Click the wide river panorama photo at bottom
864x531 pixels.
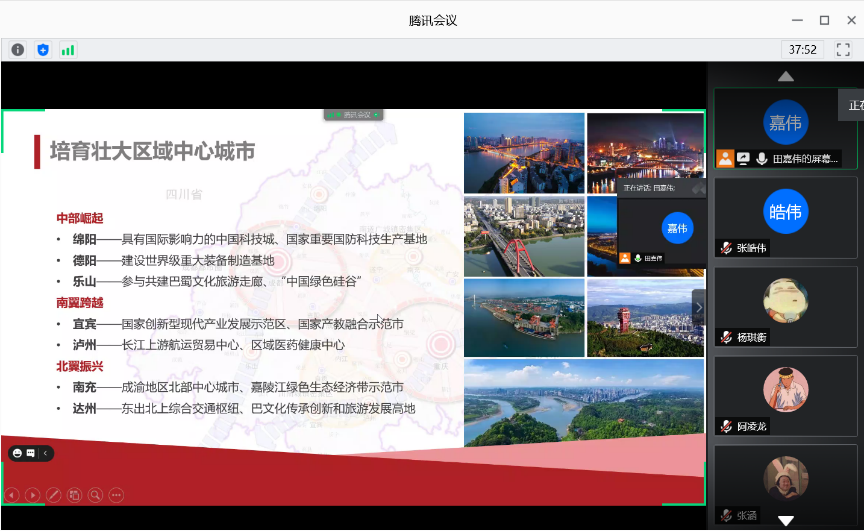[584, 402]
